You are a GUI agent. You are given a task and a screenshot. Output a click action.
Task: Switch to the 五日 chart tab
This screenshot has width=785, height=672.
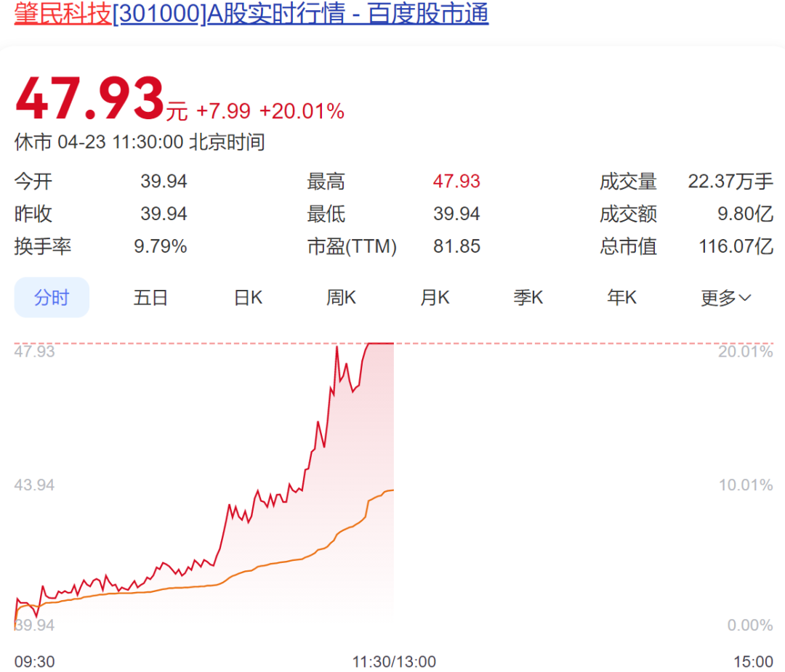[x=150, y=297]
